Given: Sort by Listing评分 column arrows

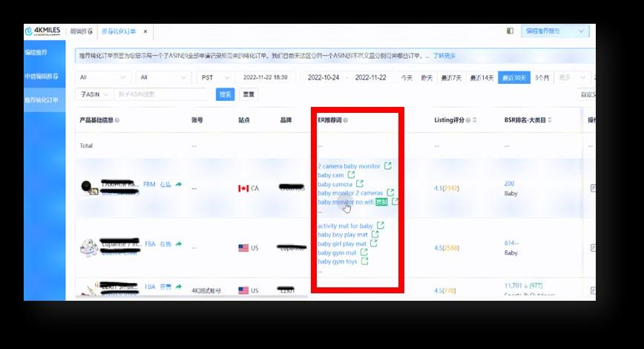Looking at the screenshot, I should pos(475,120).
